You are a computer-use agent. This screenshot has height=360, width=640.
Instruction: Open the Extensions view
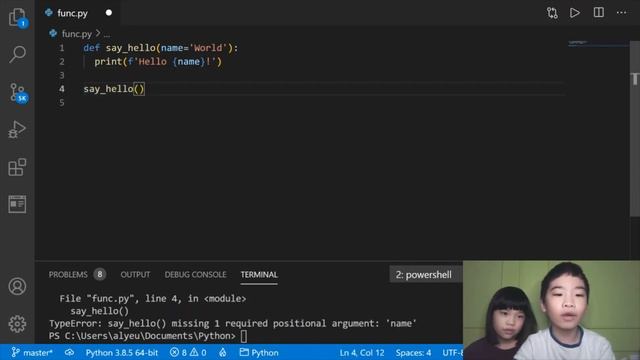click(17, 167)
